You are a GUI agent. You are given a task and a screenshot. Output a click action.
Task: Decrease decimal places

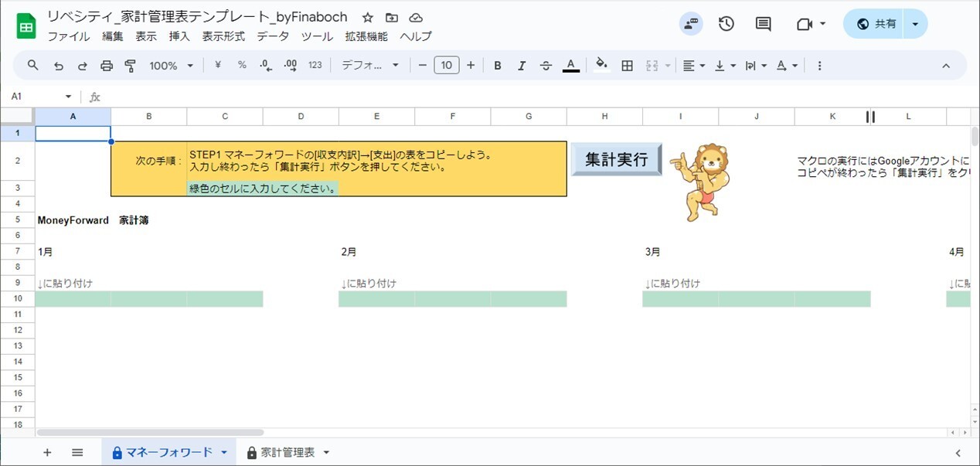266,66
